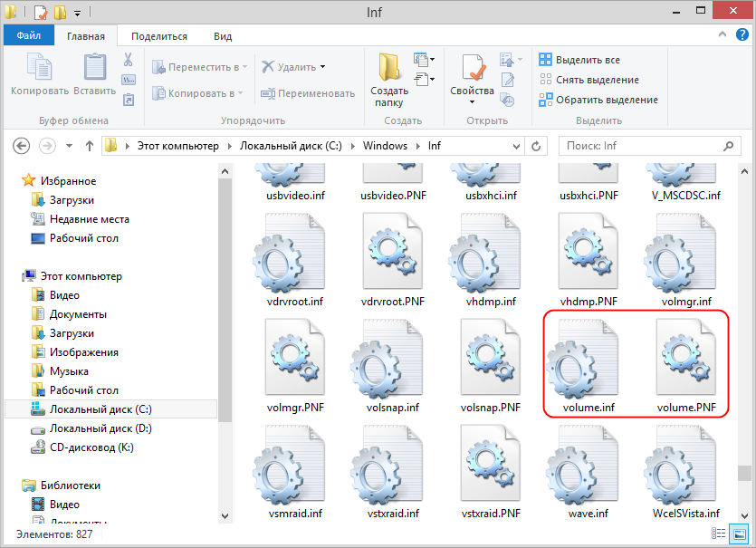Click the Refresh button in address bar
The width and height of the screenshot is (756, 548).
pyautogui.click(x=536, y=146)
